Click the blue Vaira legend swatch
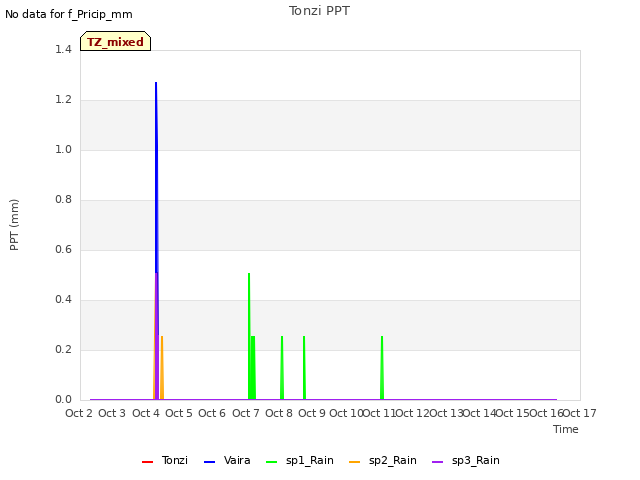Viewport: 640px width, 480px height. [209, 462]
